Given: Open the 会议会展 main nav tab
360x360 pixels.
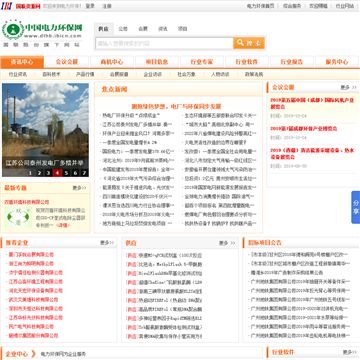Looking at the screenshot, I should (x=67, y=62).
